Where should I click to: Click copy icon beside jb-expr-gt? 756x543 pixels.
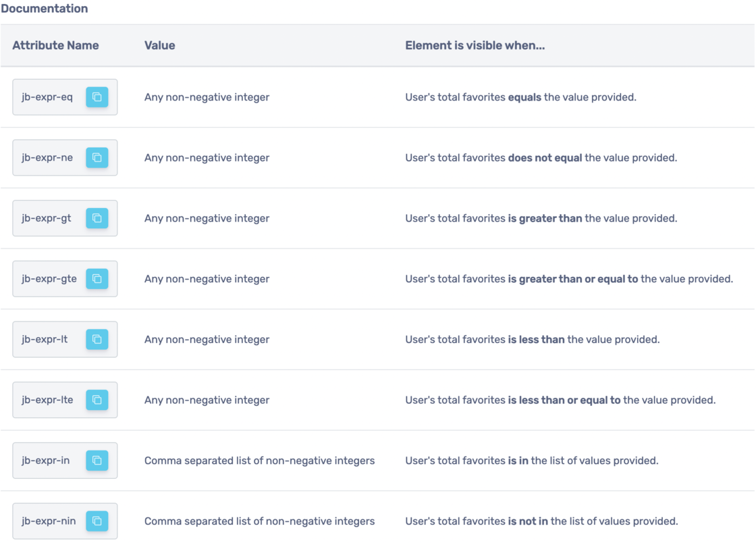pos(97,218)
